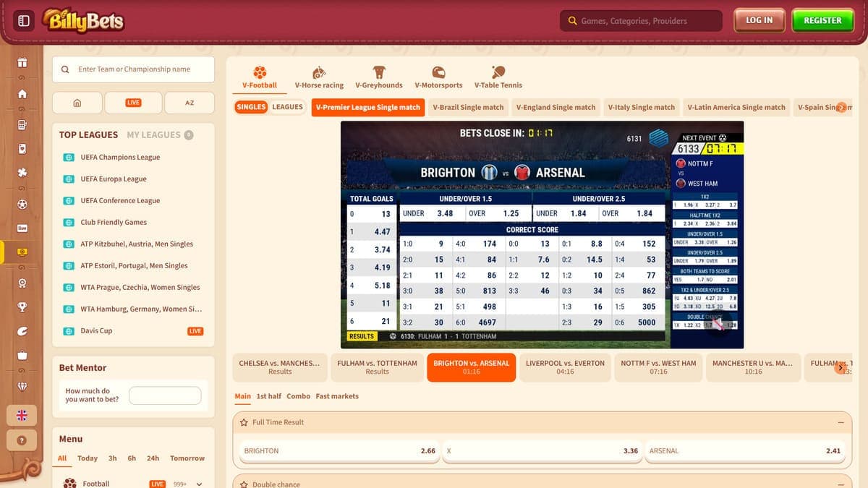Favorite Double chance market with star
868x488 pixels.
point(244,484)
